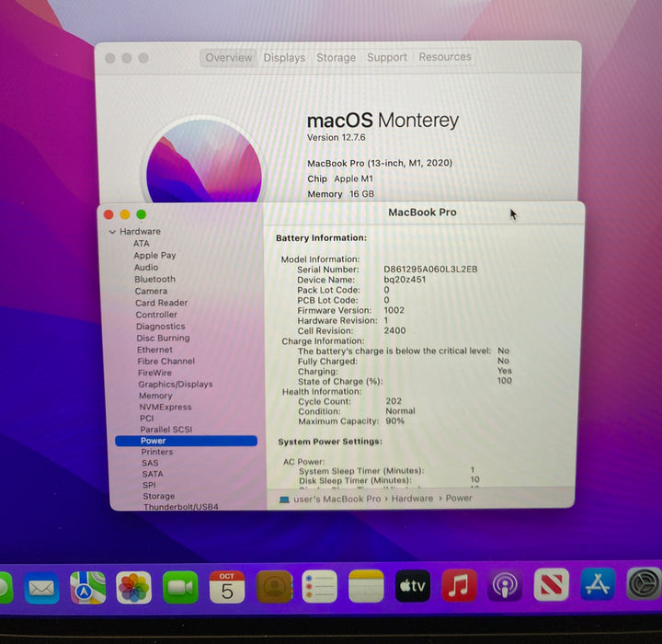This screenshot has width=662, height=644.
Task: Click the macOS Monterey logo image
Action: coord(204,161)
